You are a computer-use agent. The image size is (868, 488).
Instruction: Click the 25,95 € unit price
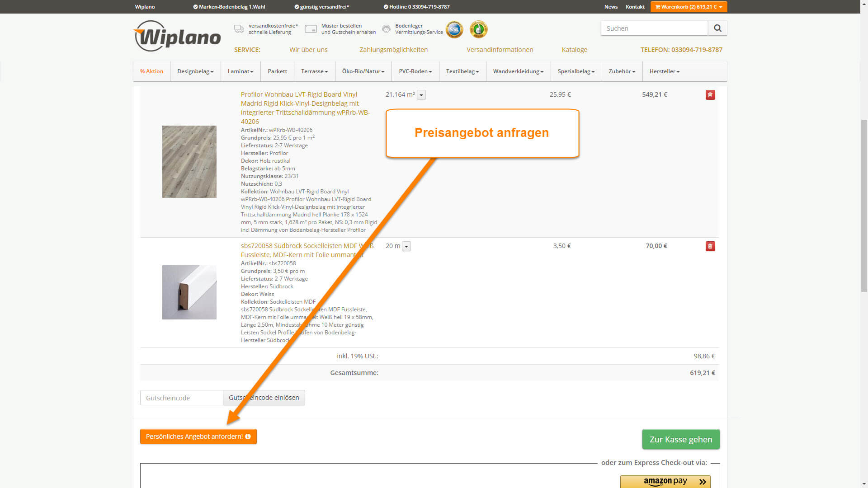(560, 94)
